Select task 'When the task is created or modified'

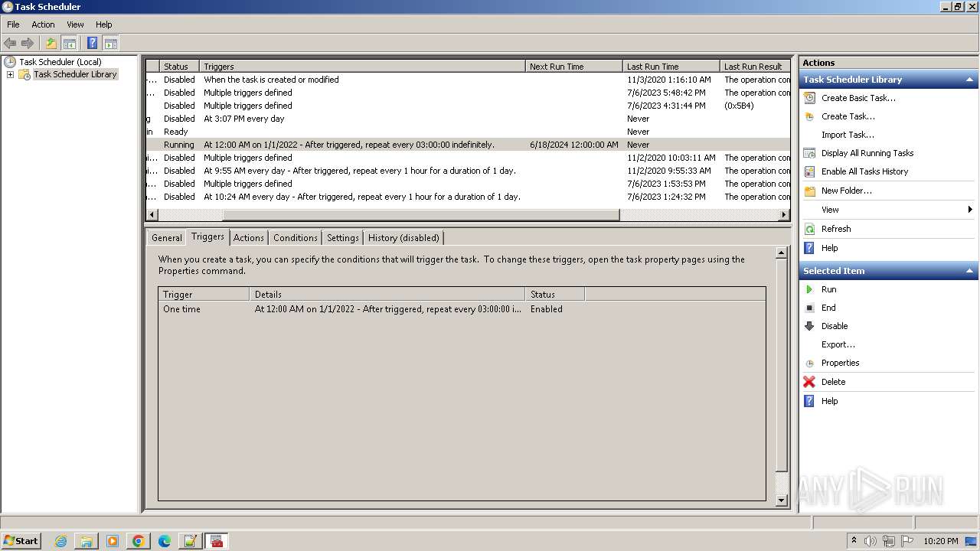pos(468,80)
